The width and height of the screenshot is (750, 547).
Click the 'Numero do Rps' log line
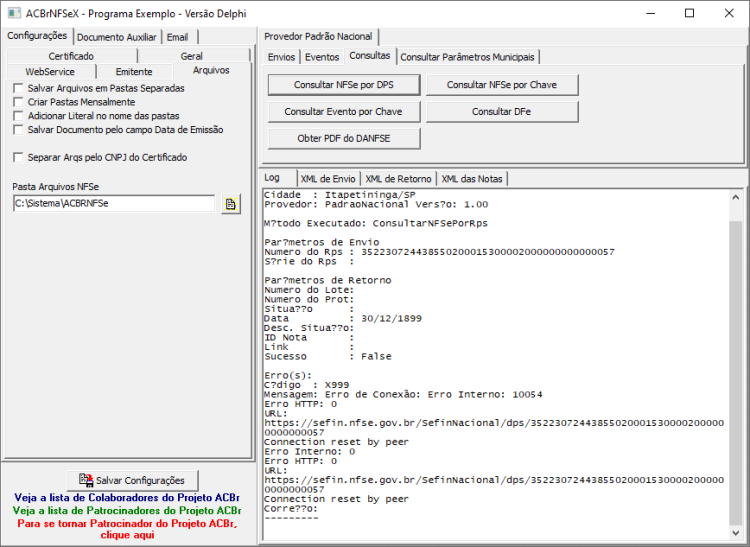(439, 252)
